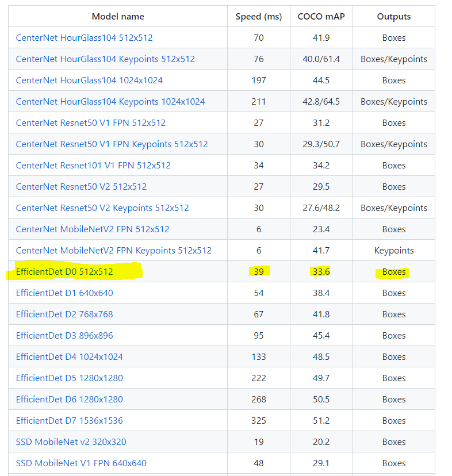Screen dimensions: 452x476
Task: Select CenterNet Resnet50 V1 FPN 512x512 link
Action: 91,122
